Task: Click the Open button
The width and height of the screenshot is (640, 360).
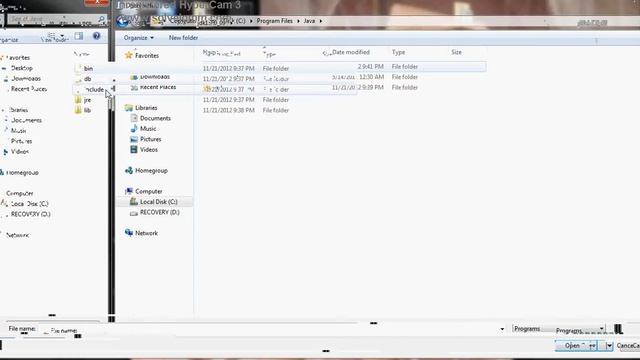Action: click(576, 346)
